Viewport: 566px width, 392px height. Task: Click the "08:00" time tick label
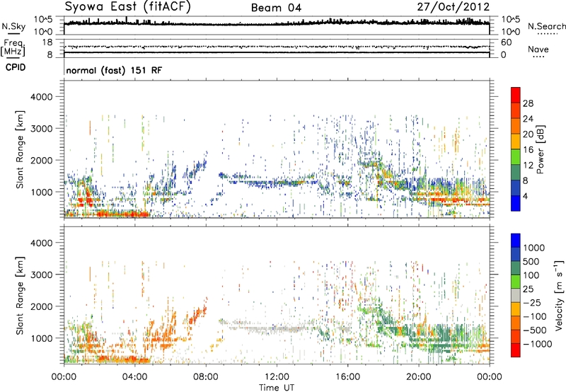click(x=206, y=377)
